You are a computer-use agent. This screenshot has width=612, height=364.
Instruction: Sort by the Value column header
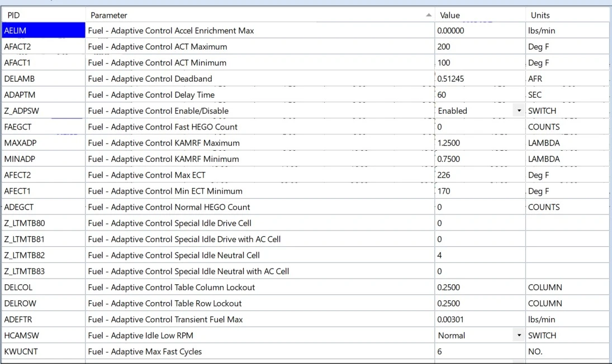(480, 15)
